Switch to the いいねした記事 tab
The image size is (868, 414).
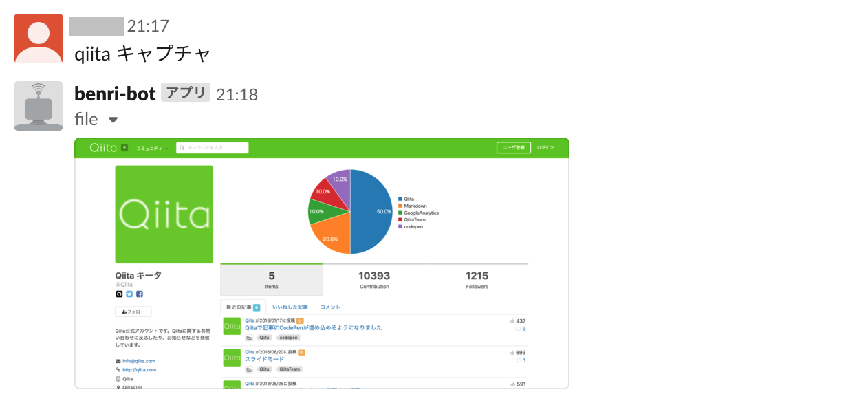[x=290, y=307]
